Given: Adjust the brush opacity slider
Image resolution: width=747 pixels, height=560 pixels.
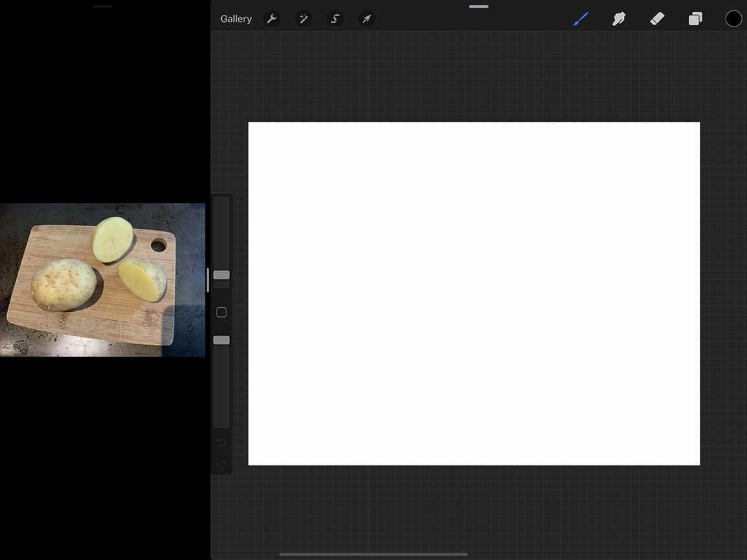Looking at the screenshot, I should pos(221,340).
